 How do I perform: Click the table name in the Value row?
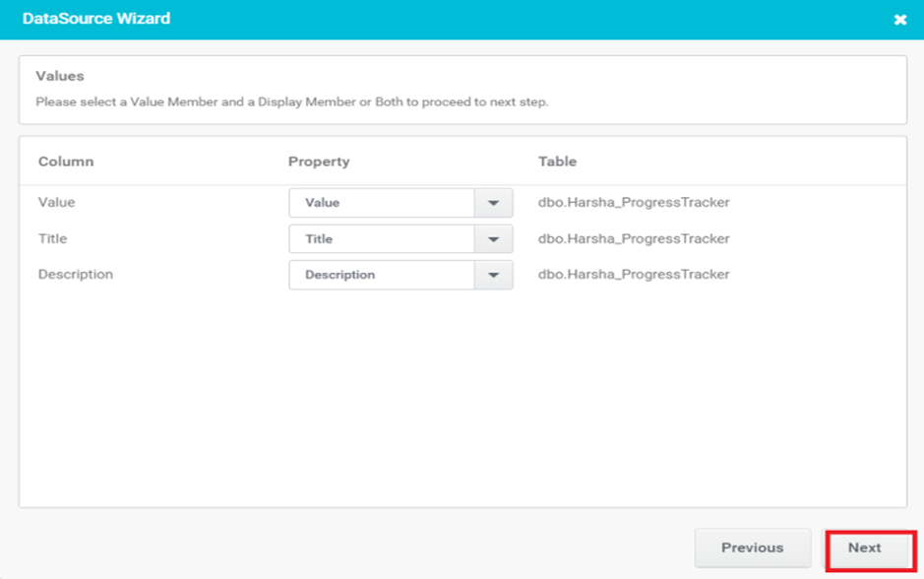pyautogui.click(x=634, y=202)
